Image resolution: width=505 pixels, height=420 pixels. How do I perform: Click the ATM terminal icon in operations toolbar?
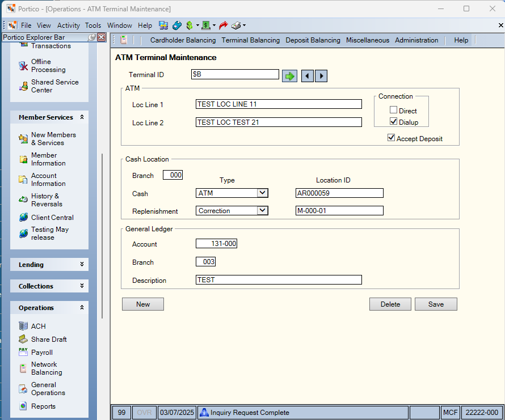(x=124, y=40)
